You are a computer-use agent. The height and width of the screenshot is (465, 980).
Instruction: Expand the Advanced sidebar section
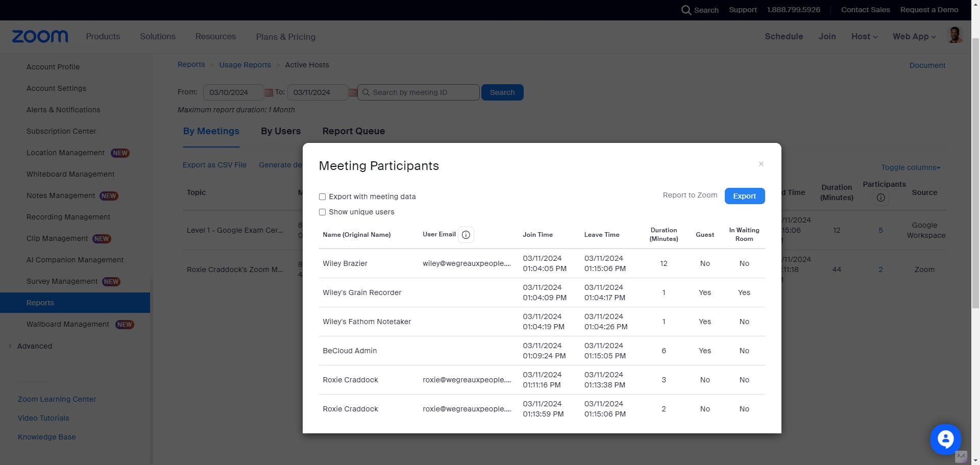34,346
